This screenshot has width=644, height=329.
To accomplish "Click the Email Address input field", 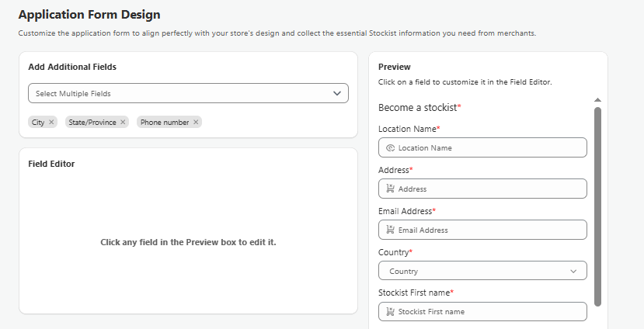I will point(489,230).
